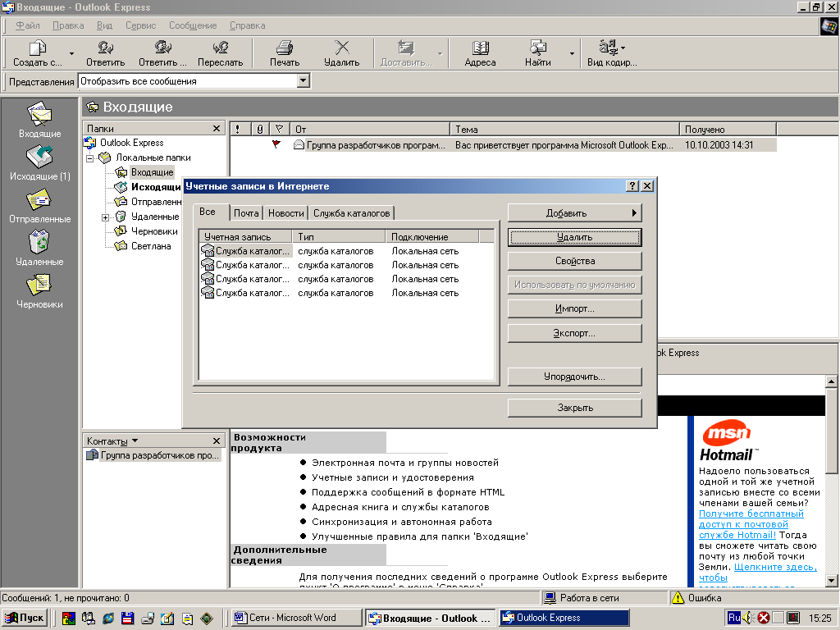Image resolution: width=840 pixels, height=630 pixels.
Task: Click the Закрыть button
Action: point(574,408)
